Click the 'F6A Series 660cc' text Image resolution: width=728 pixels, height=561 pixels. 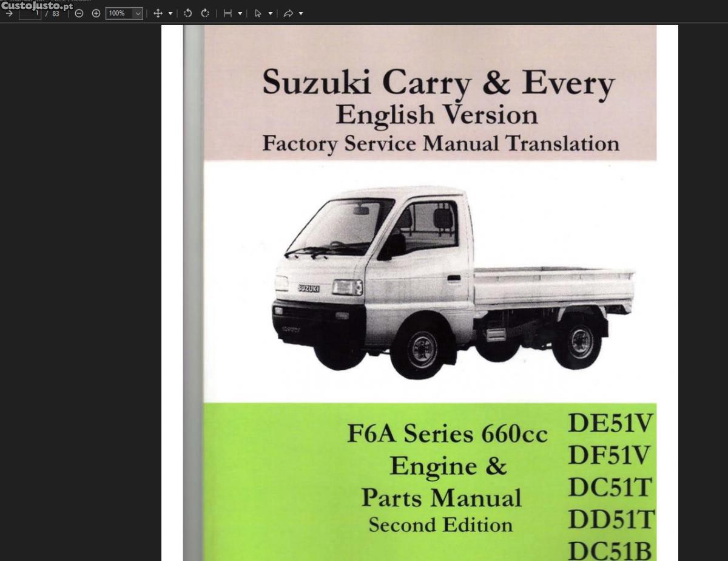(x=447, y=433)
